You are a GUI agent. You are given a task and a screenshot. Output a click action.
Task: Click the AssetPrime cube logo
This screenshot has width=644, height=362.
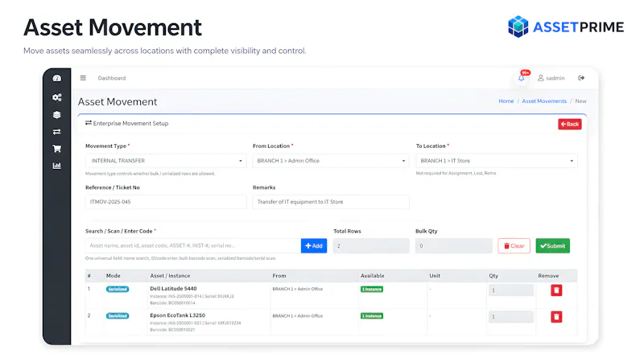tap(518, 27)
